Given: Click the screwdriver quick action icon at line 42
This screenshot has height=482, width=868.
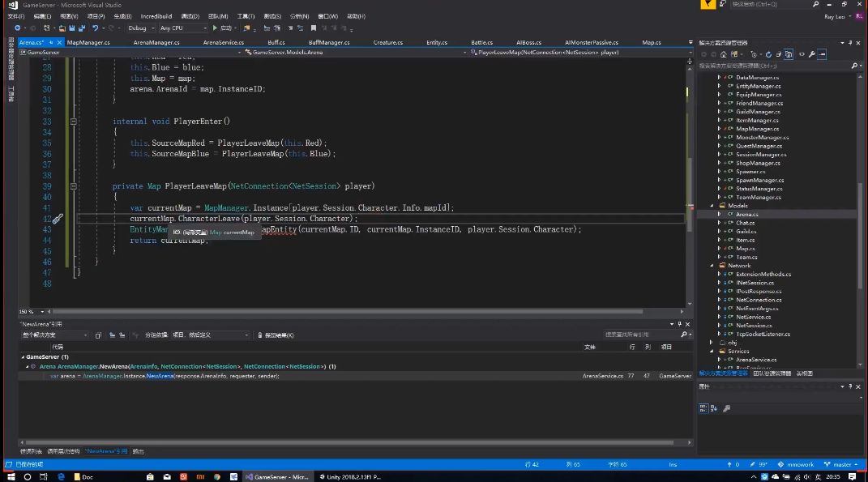Looking at the screenshot, I should tap(58, 219).
